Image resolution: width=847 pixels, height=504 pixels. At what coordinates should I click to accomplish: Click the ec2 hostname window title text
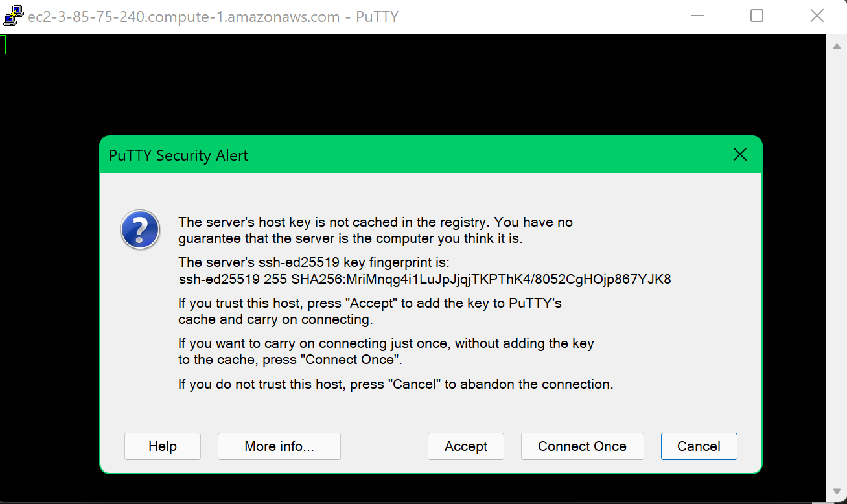tap(213, 17)
